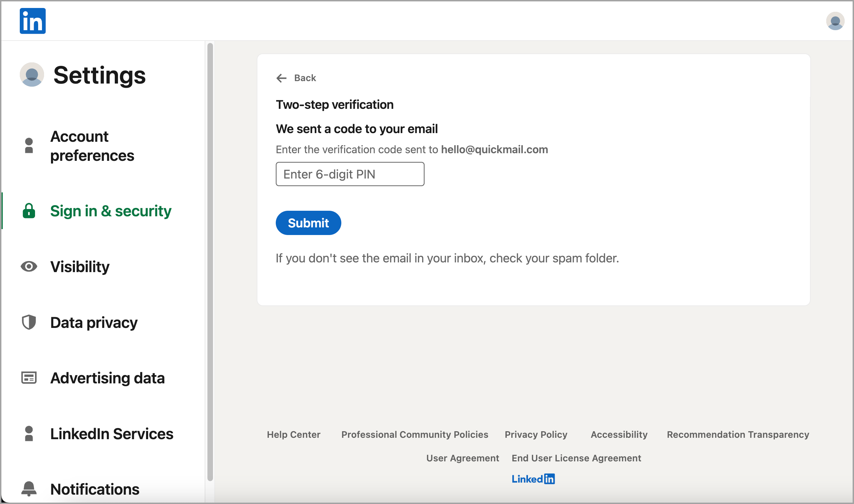
Task: Click the LinkedIn footer logo
Action: coord(533,479)
